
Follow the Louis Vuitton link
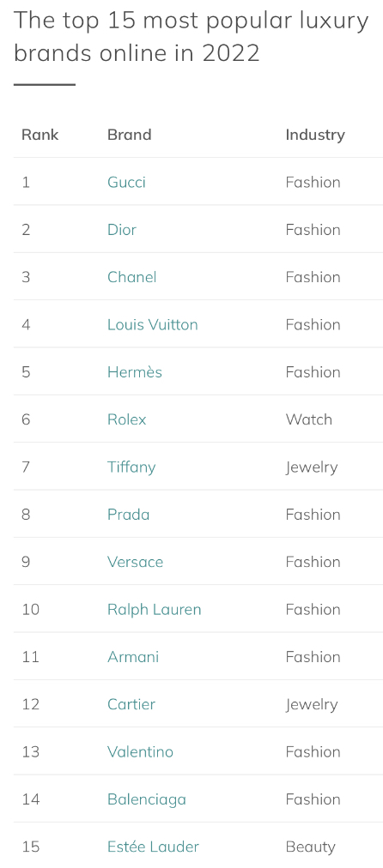click(x=152, y=324)
